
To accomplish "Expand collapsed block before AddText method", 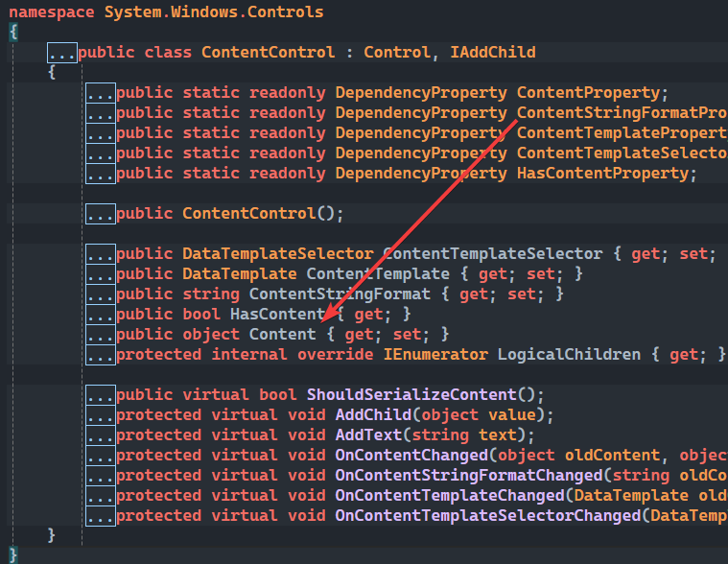I will coord(101,435).
